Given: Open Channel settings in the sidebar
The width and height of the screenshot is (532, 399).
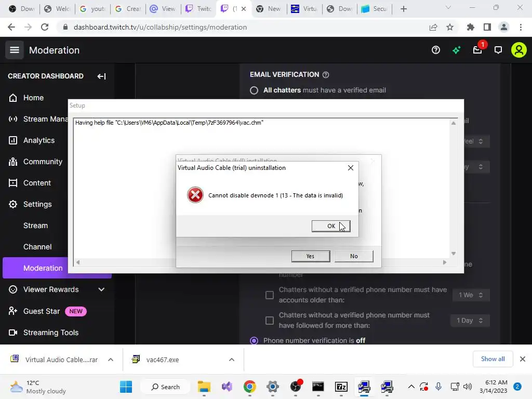Looking at the screenshot, I should click(37, 247).
